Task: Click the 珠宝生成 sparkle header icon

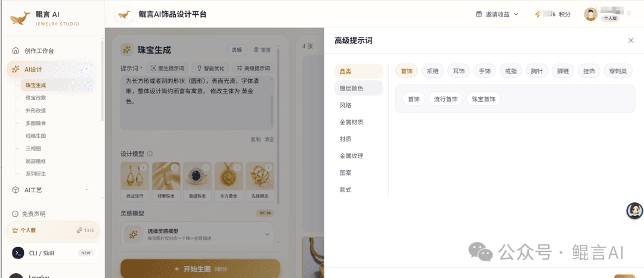Action: [127, 50]
